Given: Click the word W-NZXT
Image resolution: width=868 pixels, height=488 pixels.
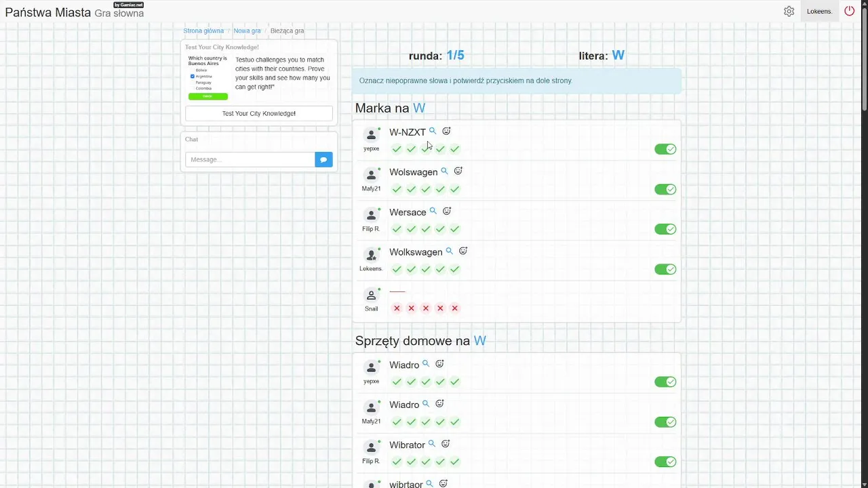Looking at the screenshot, I should tap(408, 132).
